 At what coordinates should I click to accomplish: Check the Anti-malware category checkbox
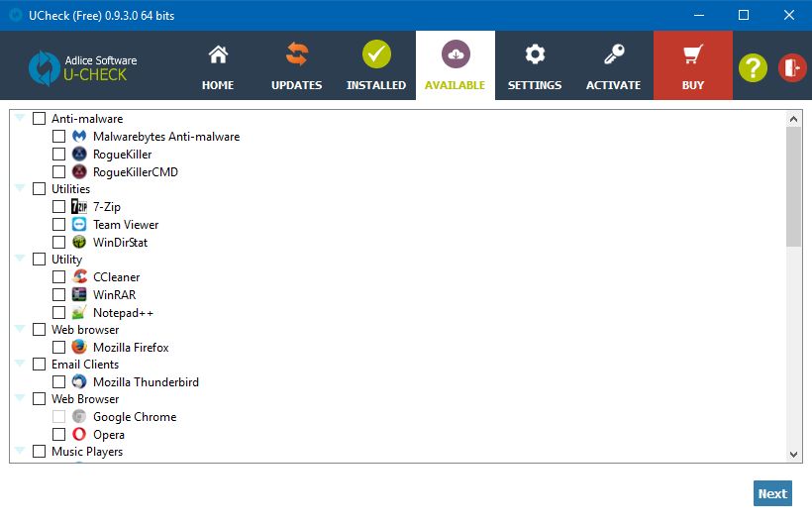click(39, 119)
